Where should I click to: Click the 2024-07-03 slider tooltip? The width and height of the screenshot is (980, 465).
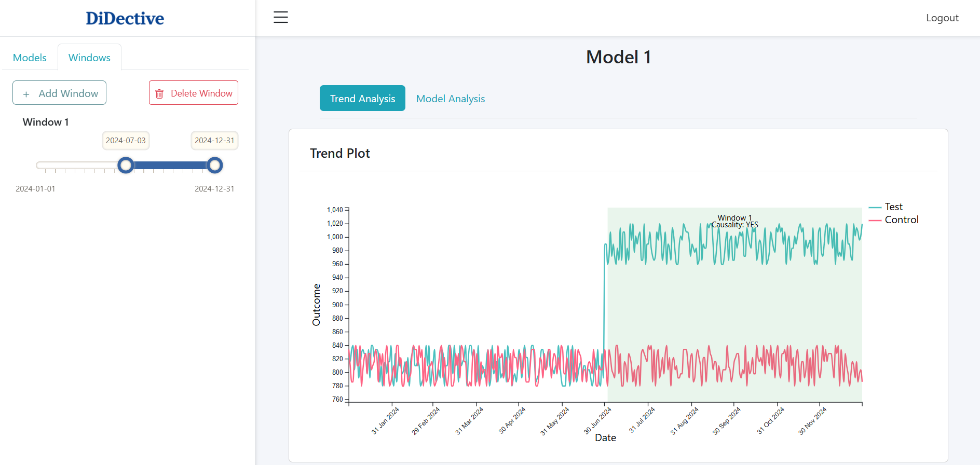(x=126, y=141)
